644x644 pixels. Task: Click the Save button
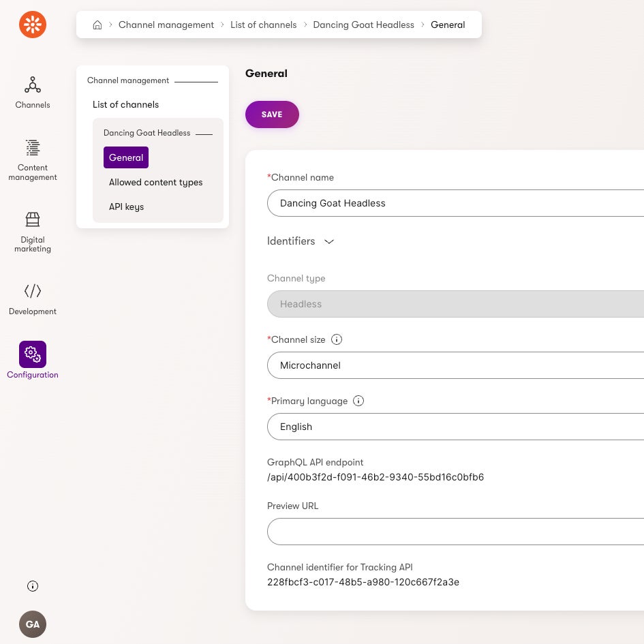pyautogui.click(x=272, y=114)
